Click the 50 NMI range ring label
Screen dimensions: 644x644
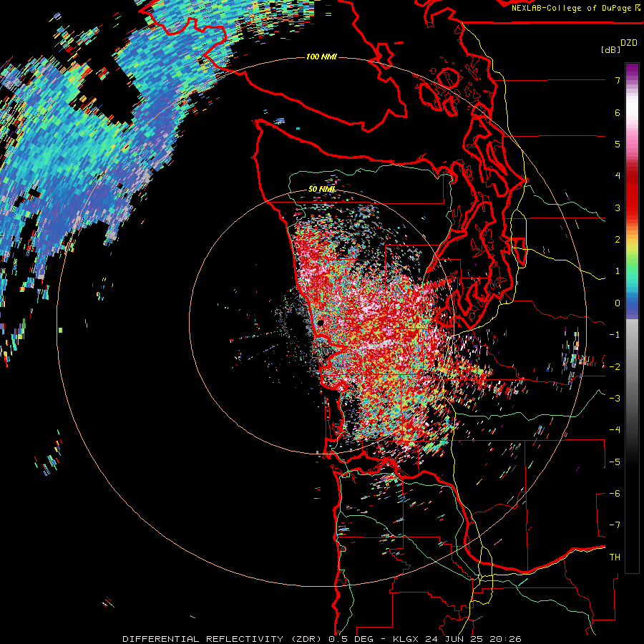click(x=321, y=189)
